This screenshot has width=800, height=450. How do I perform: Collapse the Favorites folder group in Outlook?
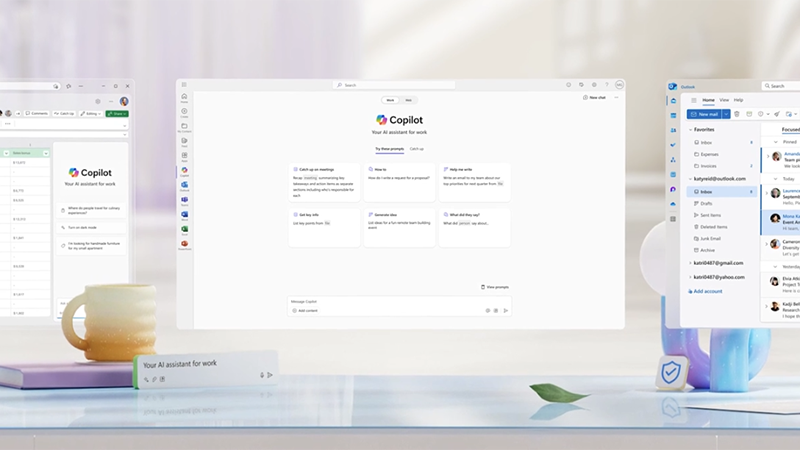click(x=690, y=130)
